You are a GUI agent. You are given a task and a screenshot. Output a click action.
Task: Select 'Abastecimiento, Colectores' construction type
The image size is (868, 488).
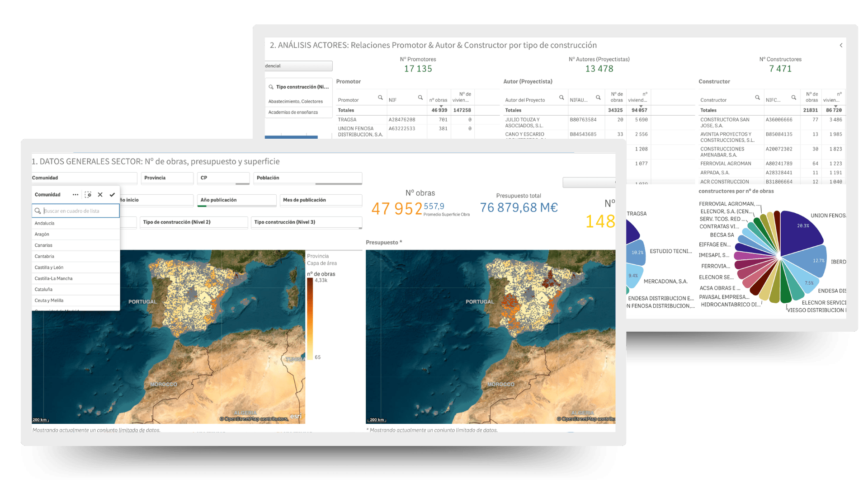pos(297,102)
